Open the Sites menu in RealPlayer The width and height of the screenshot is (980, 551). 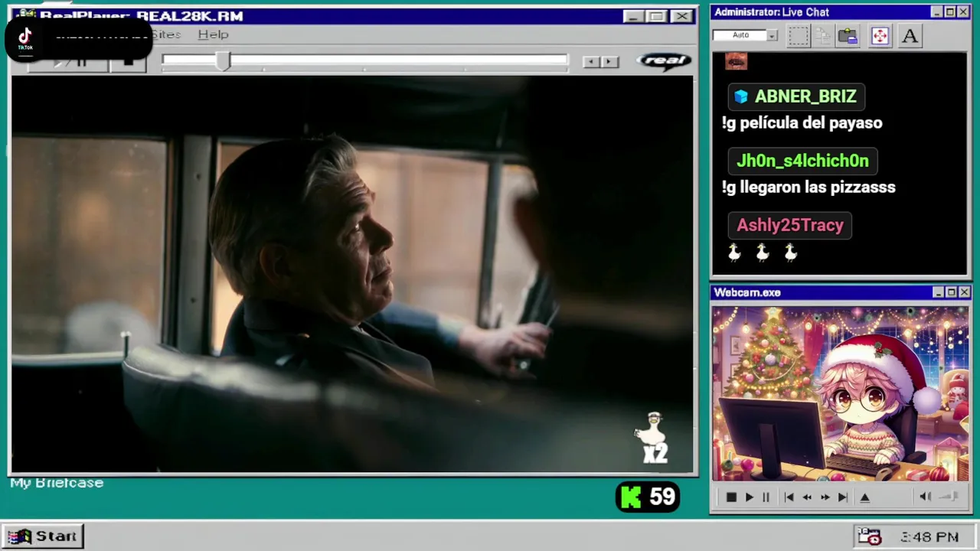tap(165, 34)
